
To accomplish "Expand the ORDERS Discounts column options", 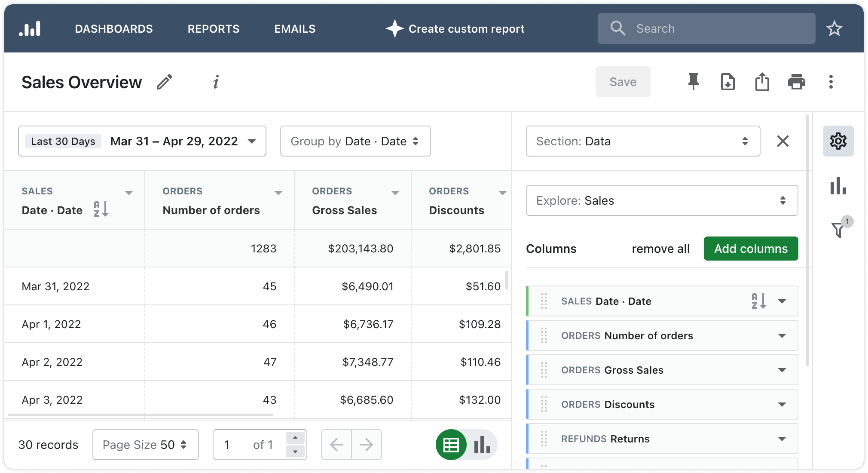I will (x=782, y=404).
